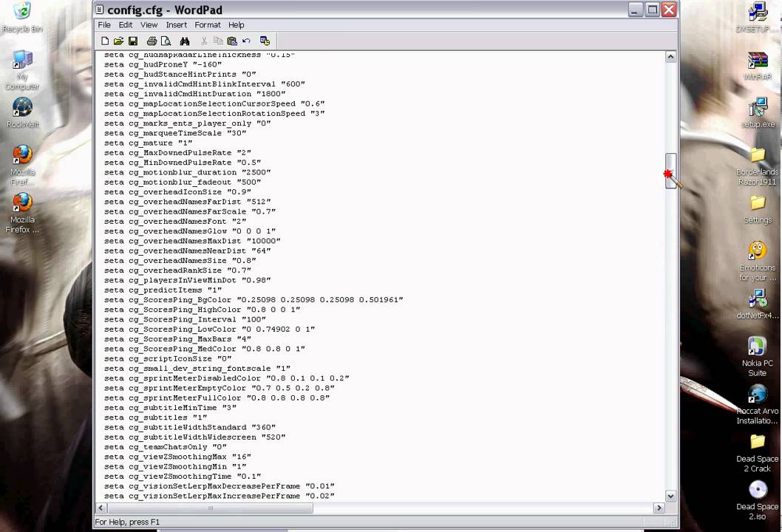
Task: Click the scrollbar down arrow
Action: (670, 496)
